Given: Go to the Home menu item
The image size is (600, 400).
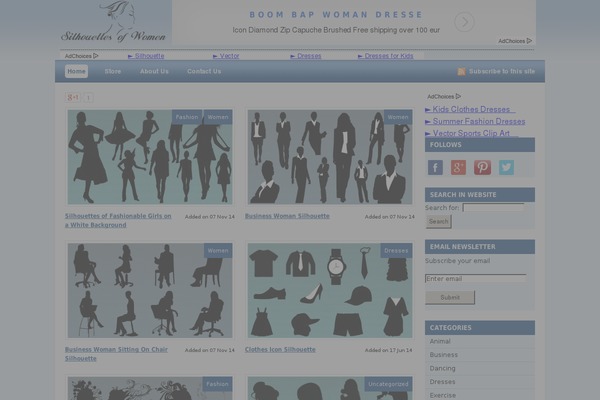Looking at the screenshot, I should tap(77, 71).
